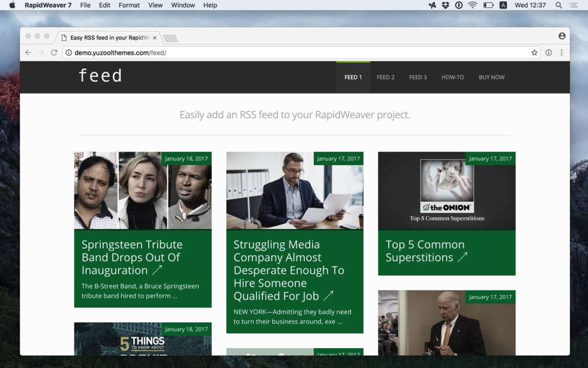Open the Wi-Fi status menu
This screenshot has height=368, width=588.
pyautogui.click(x=473, y=5)
